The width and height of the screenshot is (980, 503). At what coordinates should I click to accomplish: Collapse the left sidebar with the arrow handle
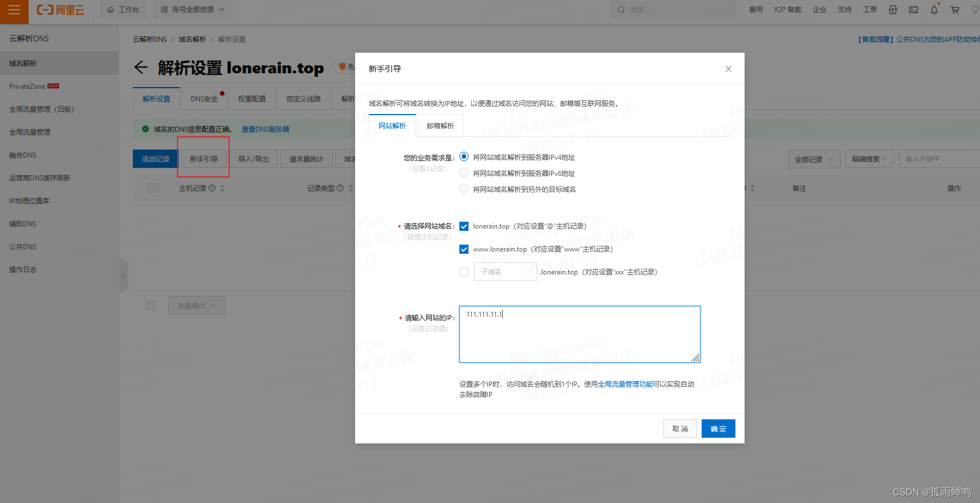123,276
